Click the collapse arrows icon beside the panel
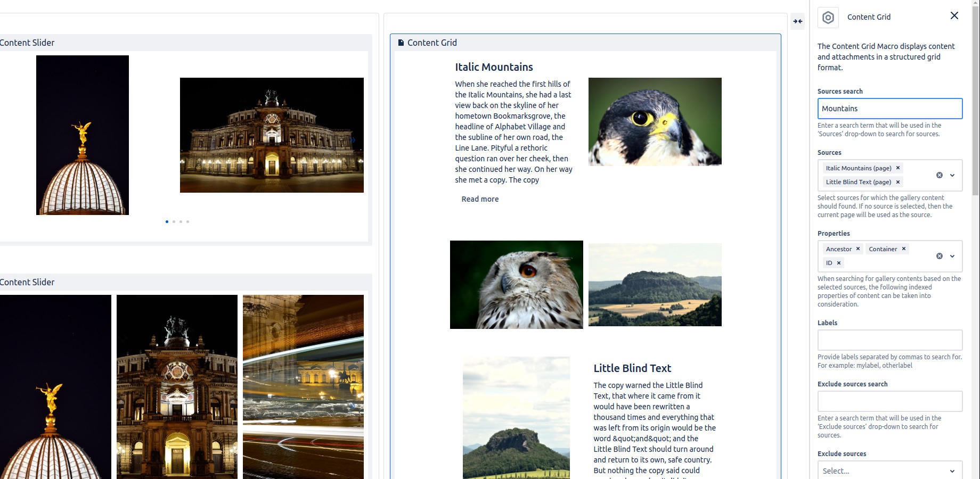The image size is (980, 479). tap(797, 21)
